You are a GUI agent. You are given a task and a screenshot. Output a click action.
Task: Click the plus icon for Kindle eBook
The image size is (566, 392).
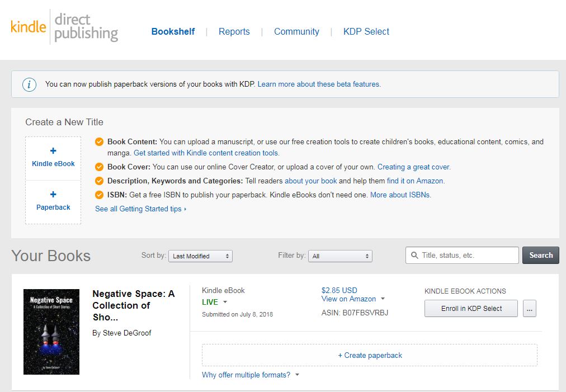tap(53, 151)
